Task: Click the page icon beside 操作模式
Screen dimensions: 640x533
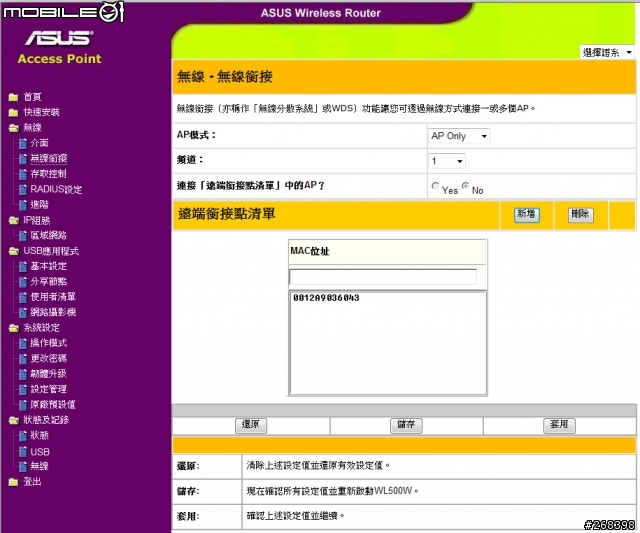Action: [x=23, y=343]
